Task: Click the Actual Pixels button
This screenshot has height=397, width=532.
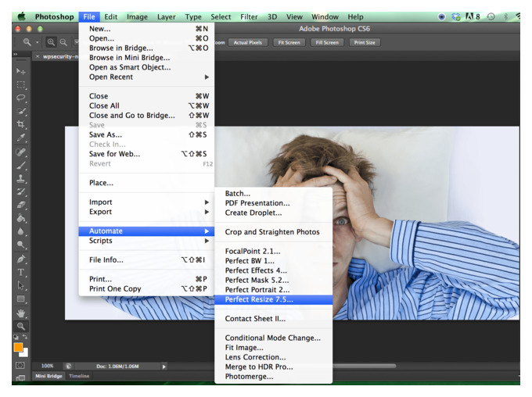Action: pyautogui.click(x=248, y=42)
